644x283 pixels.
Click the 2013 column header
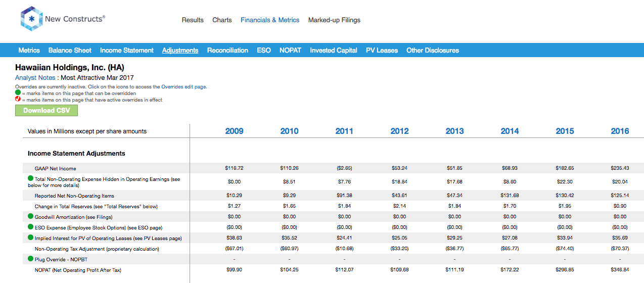[454, 131]
